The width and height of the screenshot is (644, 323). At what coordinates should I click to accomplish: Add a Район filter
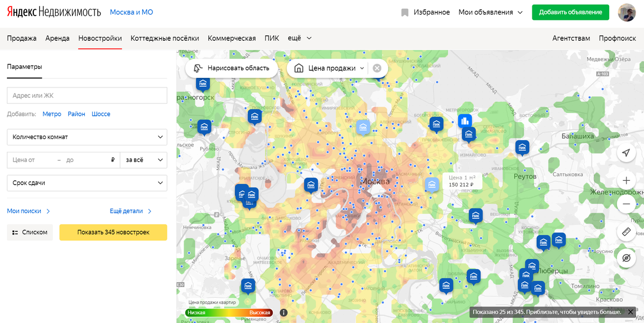76,114
